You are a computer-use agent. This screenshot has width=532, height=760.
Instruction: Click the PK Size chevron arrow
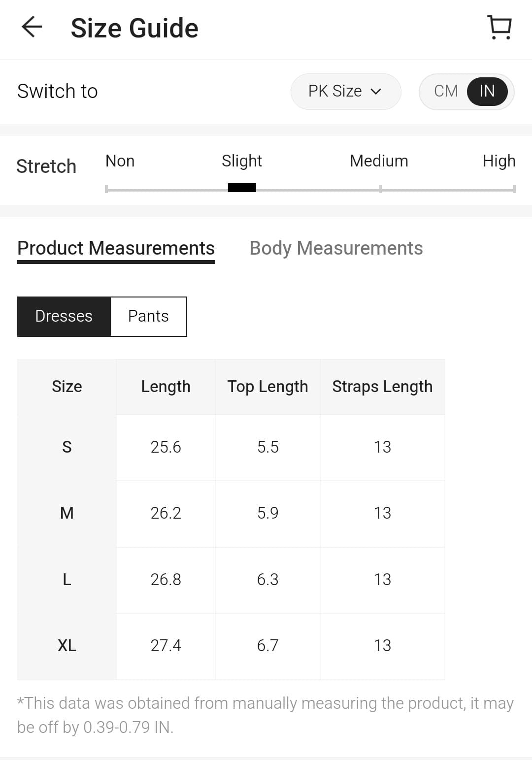(x=376, y=92)
